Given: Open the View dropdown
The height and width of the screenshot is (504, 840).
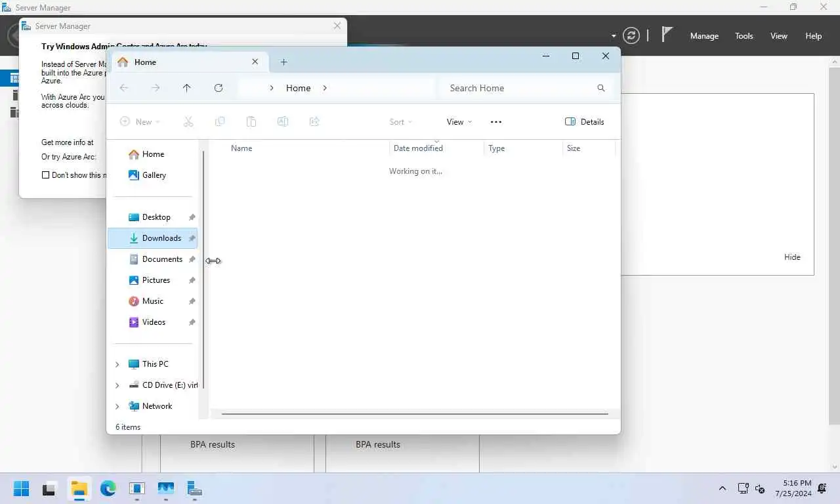Looking at the screenshot, I should [x=459, y=121].
